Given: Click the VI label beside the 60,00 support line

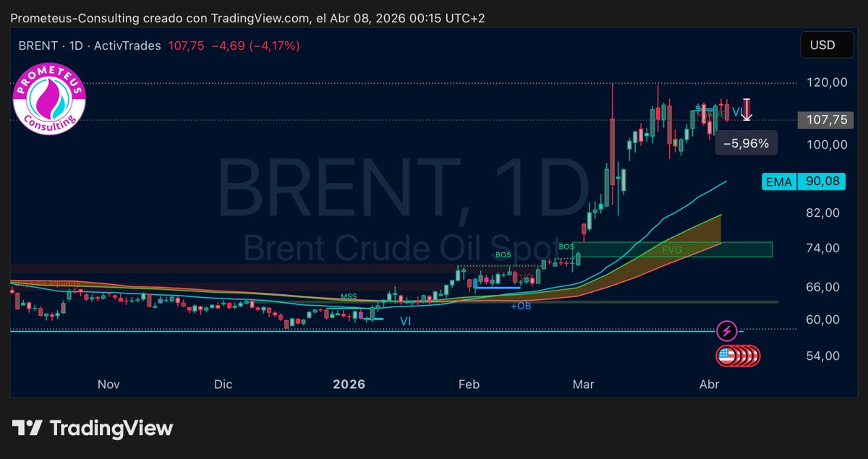Looking at the screenshot, I should [405, 321].
